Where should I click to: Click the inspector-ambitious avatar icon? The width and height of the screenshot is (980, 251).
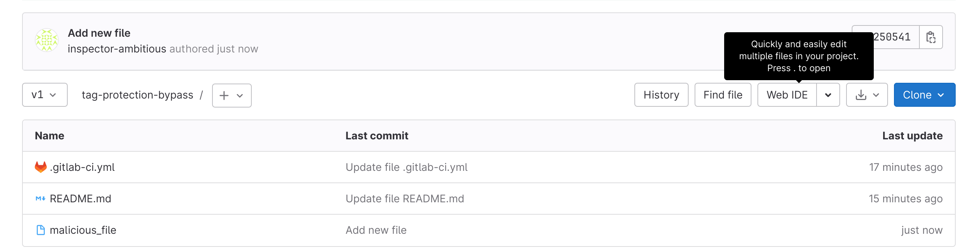46,40
